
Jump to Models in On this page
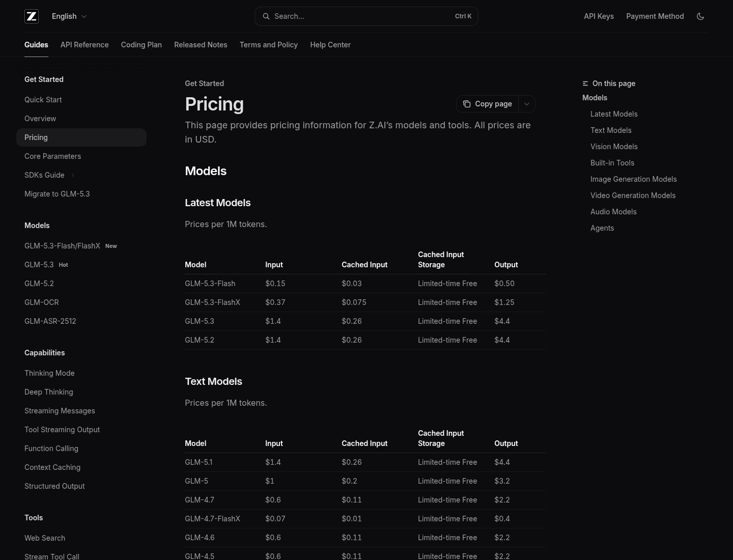click(595, 98)
